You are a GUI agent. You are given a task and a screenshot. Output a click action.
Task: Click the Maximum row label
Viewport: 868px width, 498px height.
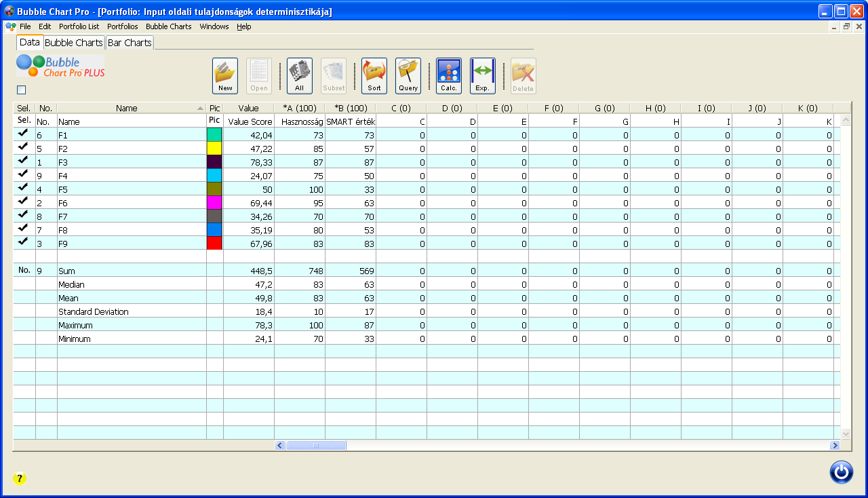75,325
